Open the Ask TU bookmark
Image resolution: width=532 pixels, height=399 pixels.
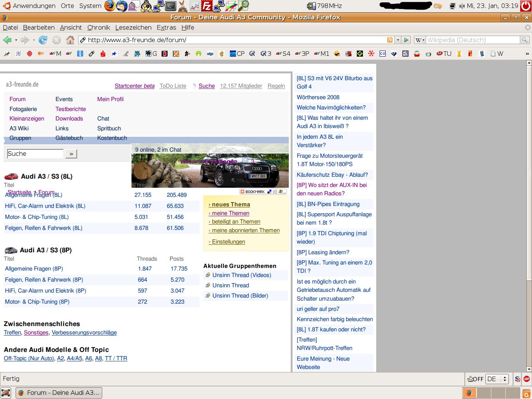[444, 54]
